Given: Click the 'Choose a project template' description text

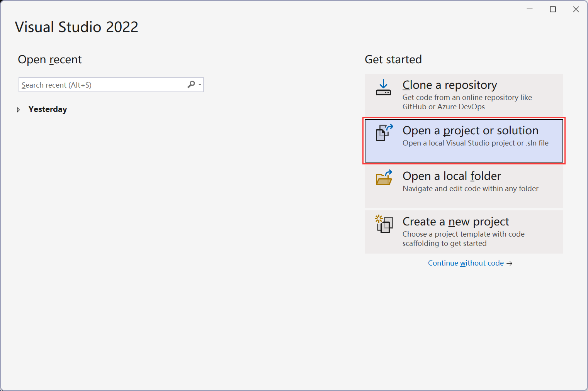Looking at the screenshot, I should coord(464,239).
